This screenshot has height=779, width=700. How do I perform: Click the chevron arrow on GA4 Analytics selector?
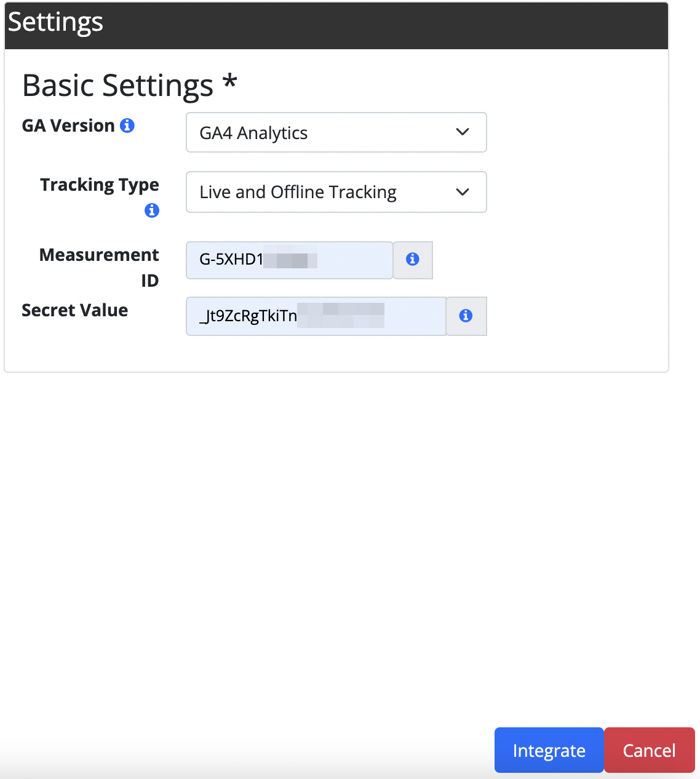tap(463, 132)
